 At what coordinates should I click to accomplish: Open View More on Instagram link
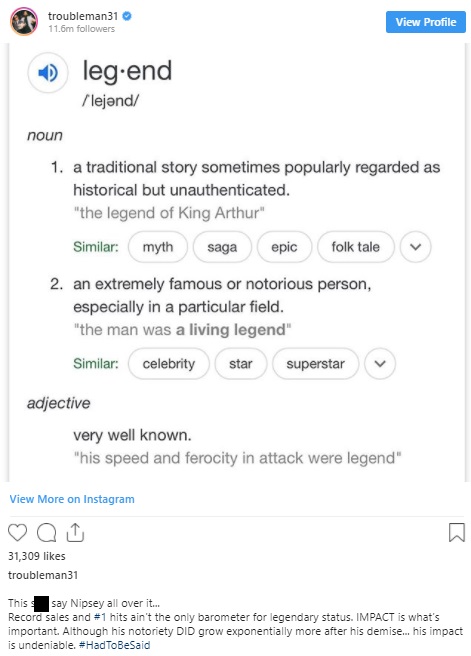72,499
